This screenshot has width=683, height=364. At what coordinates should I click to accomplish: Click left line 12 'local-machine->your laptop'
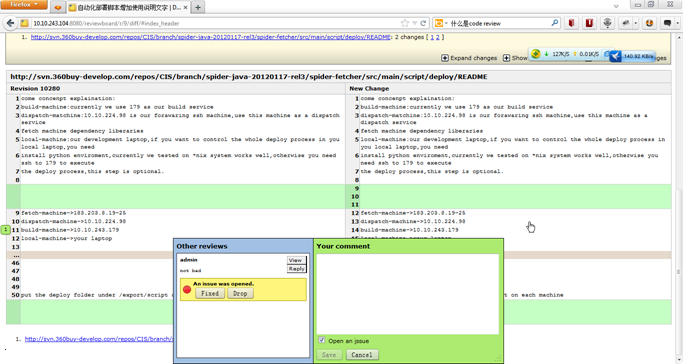(x=66, y=238)
